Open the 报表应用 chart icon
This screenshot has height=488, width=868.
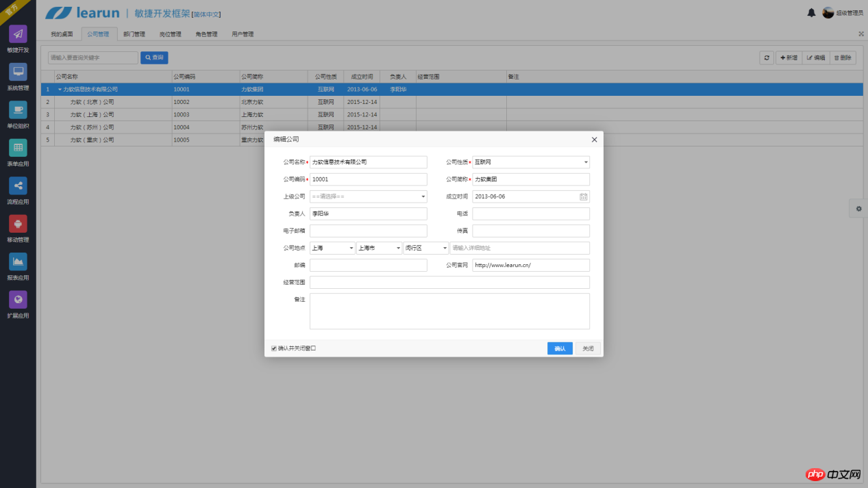coord(18,262)
